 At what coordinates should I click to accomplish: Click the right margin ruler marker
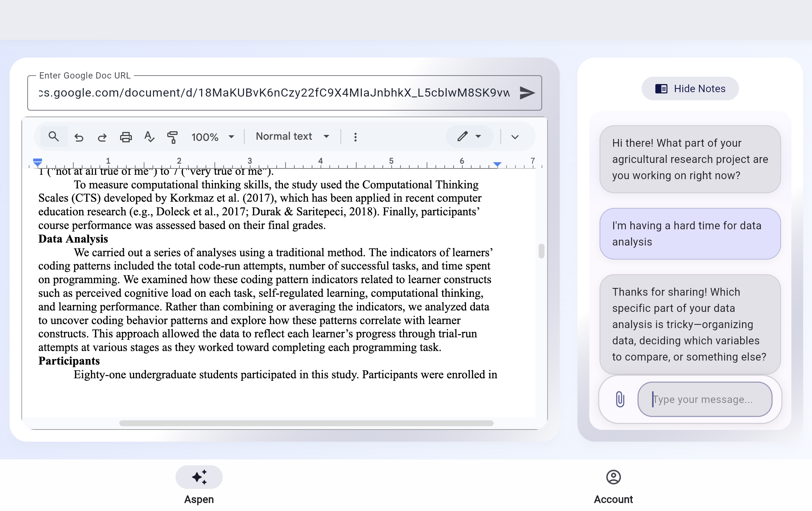(x=497, y=164)
